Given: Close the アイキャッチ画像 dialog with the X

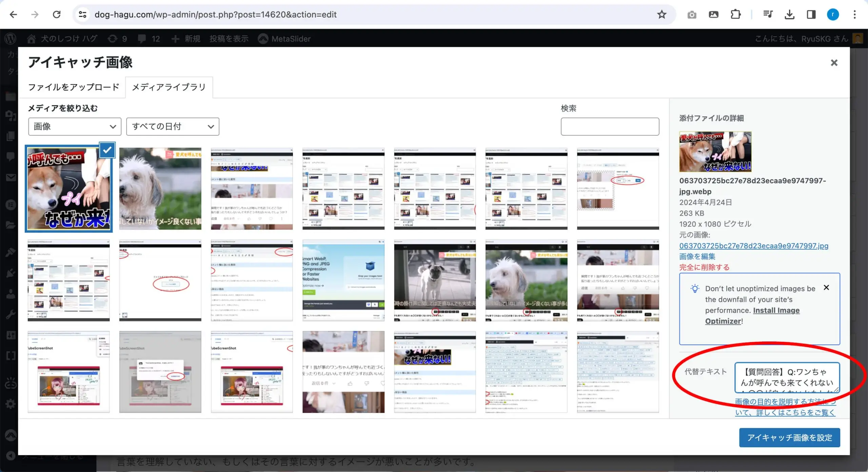Looking at the screenshot, I should pos(834,63).
